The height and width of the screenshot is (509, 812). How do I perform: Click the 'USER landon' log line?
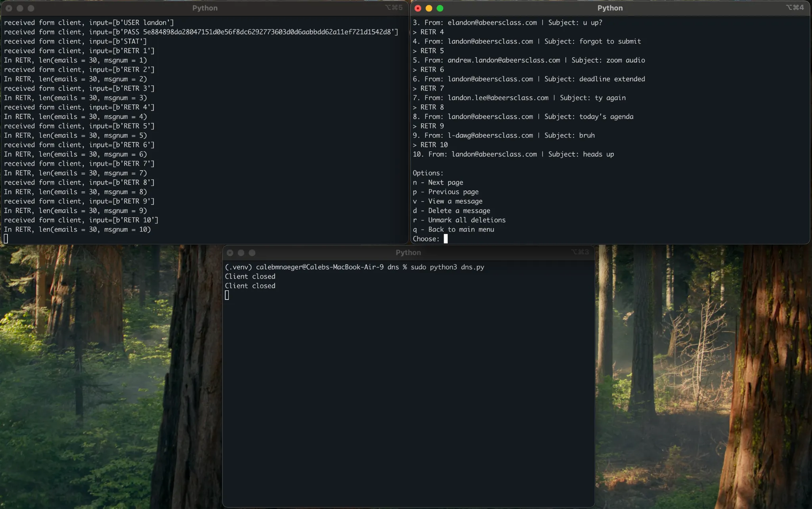point(89,23)
